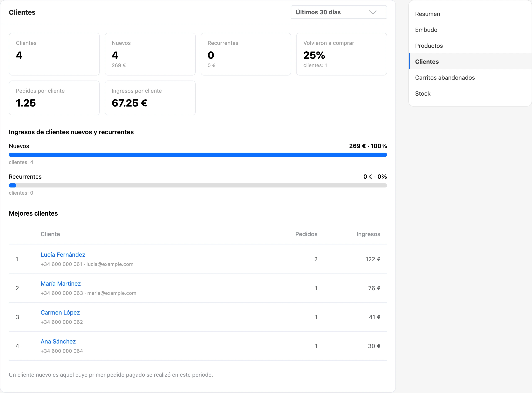Click the chevron arrow in the period selector

click(x=373, y=12)
